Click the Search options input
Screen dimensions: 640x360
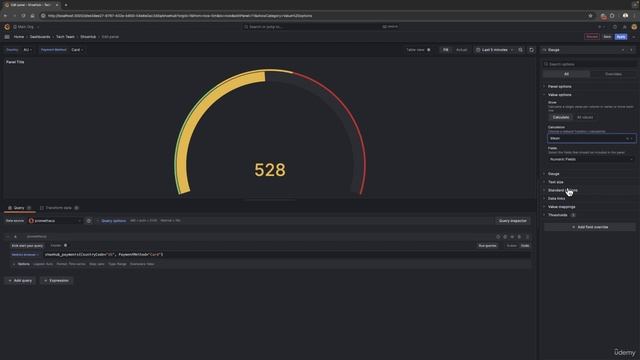point(589,64)
